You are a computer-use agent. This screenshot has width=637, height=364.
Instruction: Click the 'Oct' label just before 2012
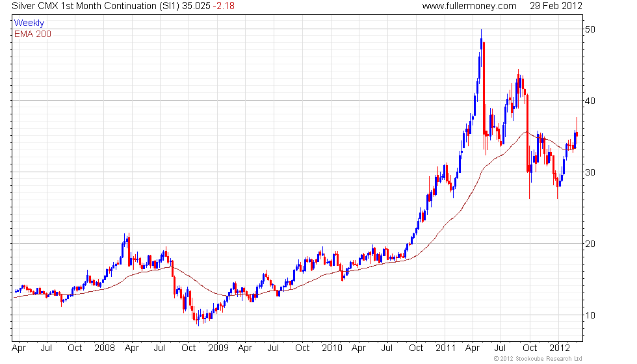point(530,348)
